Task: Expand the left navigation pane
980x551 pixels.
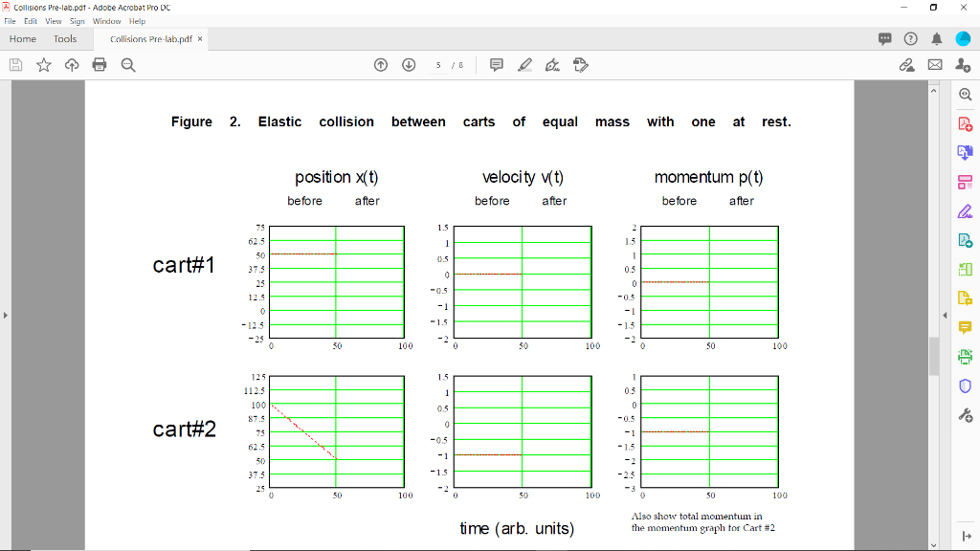Action: (6, 316)
